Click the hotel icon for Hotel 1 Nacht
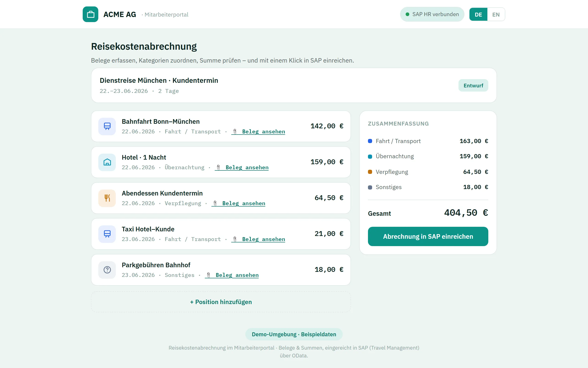This screenshot has height=368, width=588. [x=107, y=162]
